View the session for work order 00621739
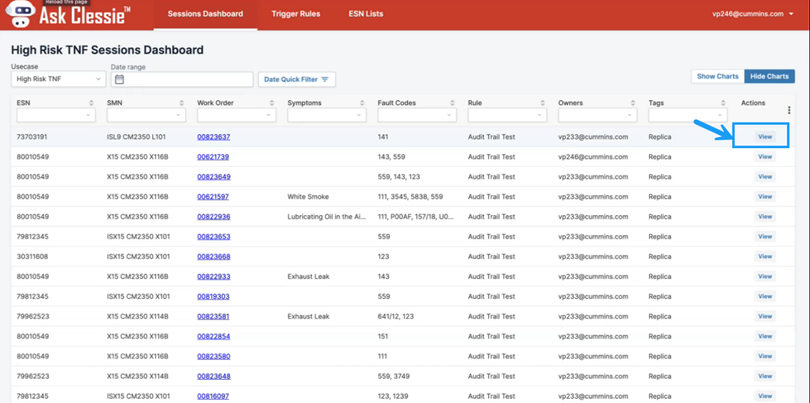The height and width of the screenshot is (403, 810). 765,157
